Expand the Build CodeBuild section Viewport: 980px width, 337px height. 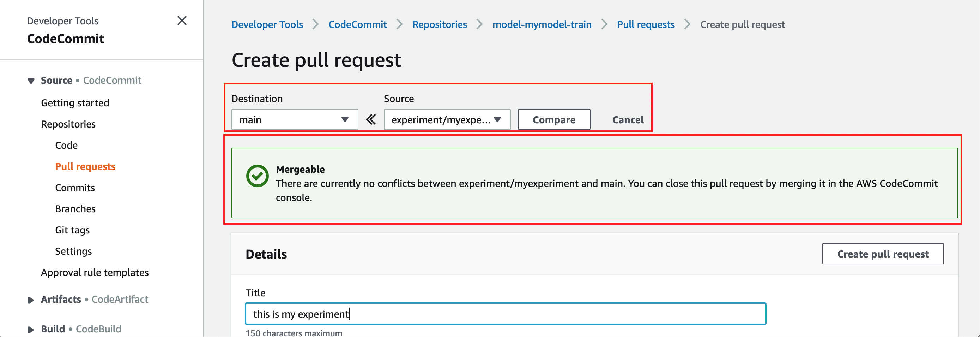click(31, 329)
